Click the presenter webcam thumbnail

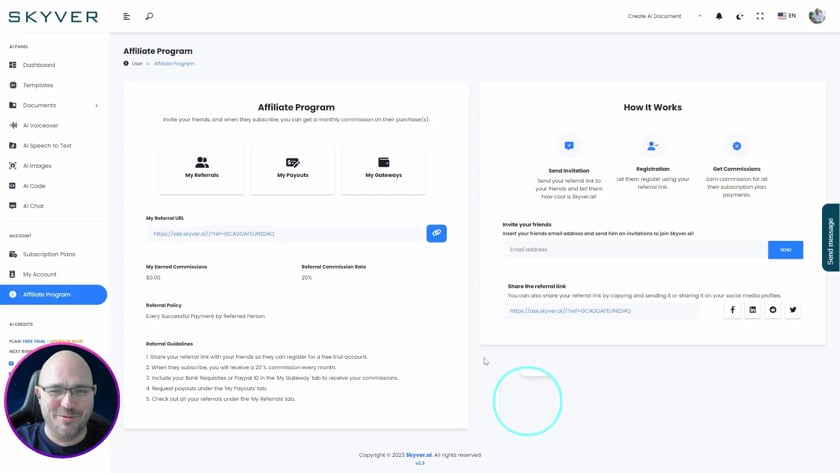coord(62,401)
